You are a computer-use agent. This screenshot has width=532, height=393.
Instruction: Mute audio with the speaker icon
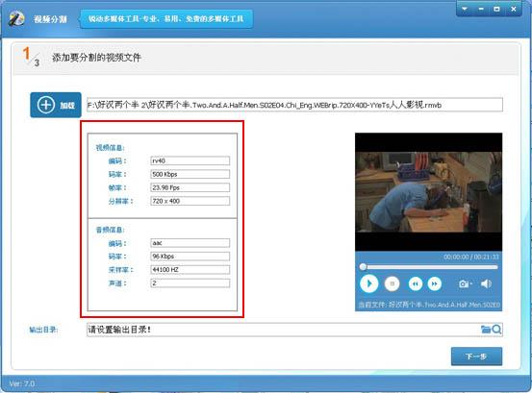486,283
